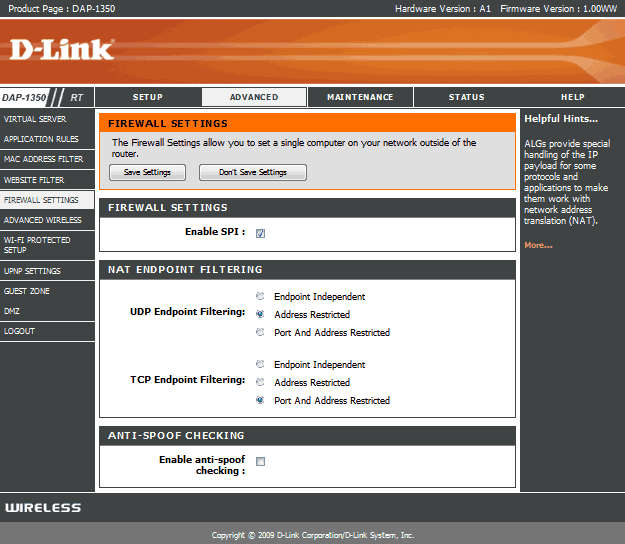The width and height of the screenshot is (625, 544).
Task: Select UDP Endpoint Independent radio button
Action: pyautogui.click(x=260, y=297)
